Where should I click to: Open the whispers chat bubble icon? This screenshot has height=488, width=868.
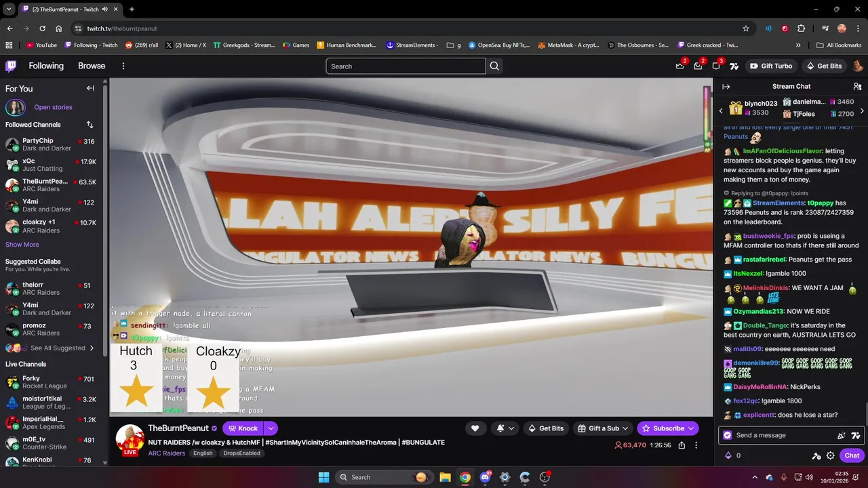716,66
